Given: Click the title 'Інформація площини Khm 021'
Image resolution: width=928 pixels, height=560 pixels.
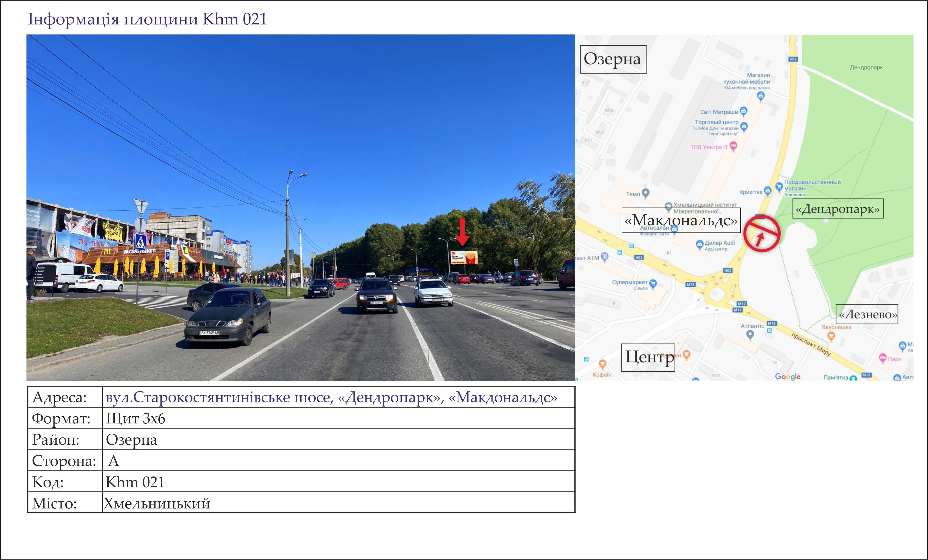Looking at the screenshot, I should [x=147, y=19].
